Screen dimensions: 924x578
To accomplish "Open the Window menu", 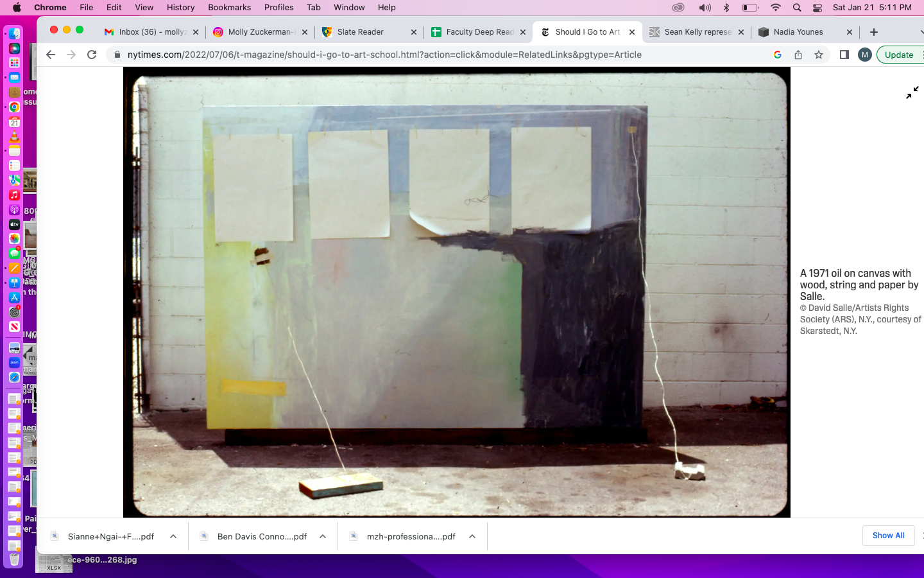I will [x=349, y=8].
